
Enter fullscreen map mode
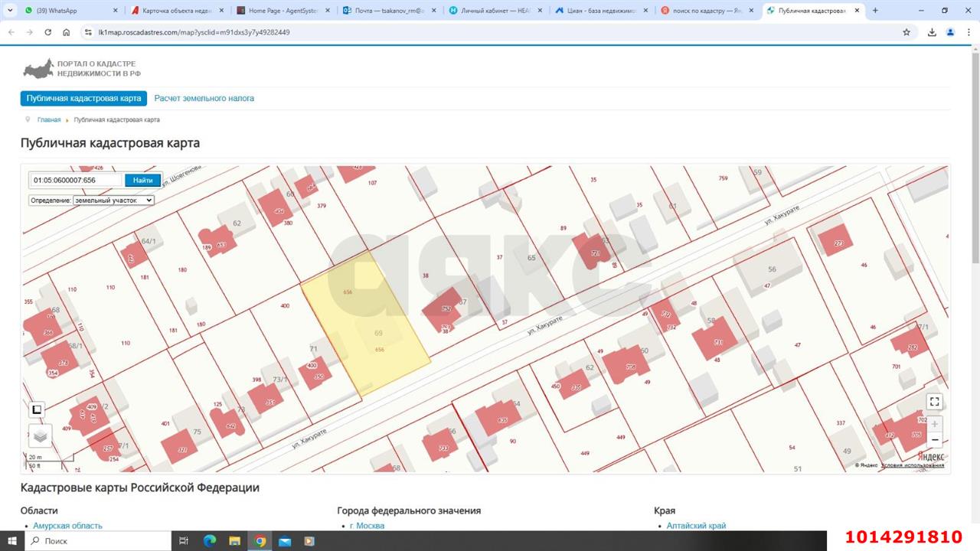(934, 402)
